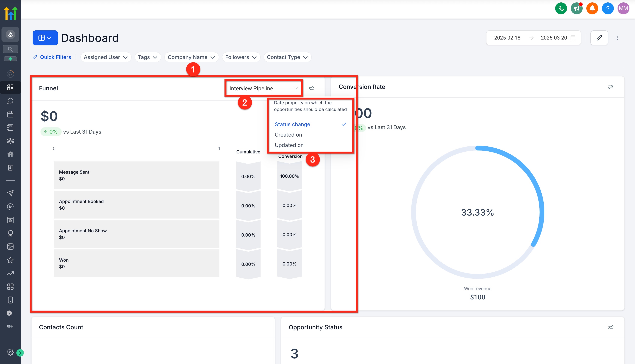
Task: Expand the Contact Type filter dropdown
Action: (x=287, y=57)
